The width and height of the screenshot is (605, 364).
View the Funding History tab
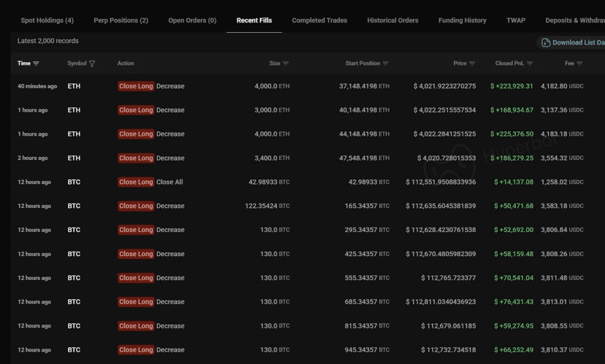click(462, 20)
